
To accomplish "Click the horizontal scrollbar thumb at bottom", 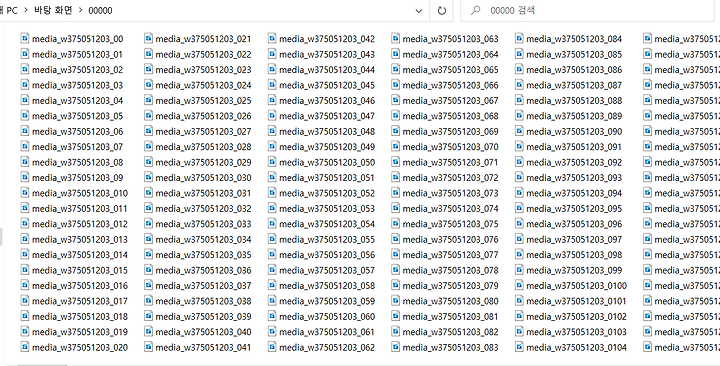I will click(42, 365).
